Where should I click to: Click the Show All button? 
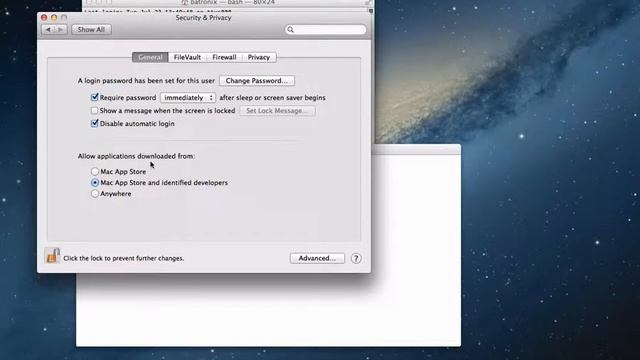[91, 29]
